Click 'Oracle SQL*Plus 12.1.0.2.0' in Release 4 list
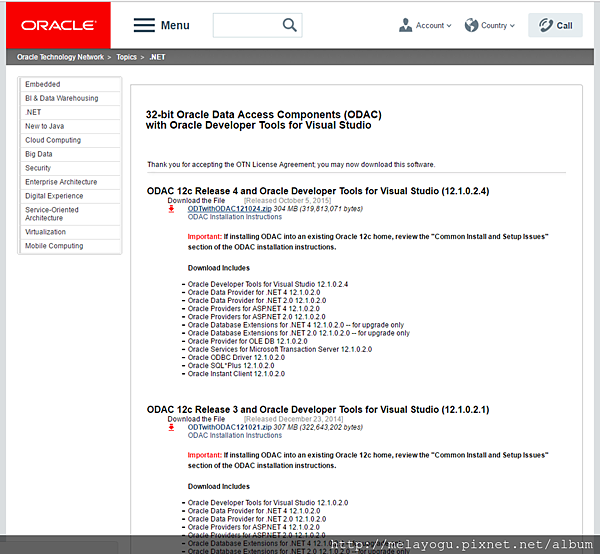The height and width of the screenshot is (554, 600). click(x=231, y=366)
